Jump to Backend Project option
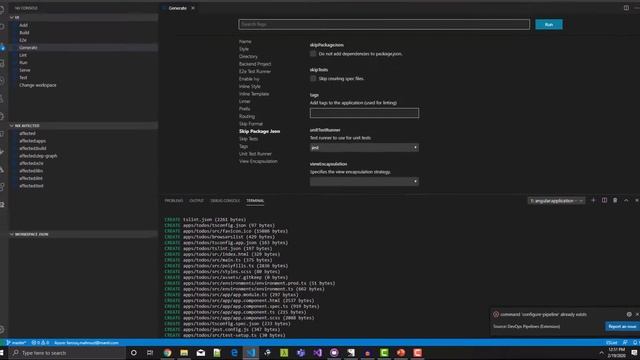 coord(255,64)
